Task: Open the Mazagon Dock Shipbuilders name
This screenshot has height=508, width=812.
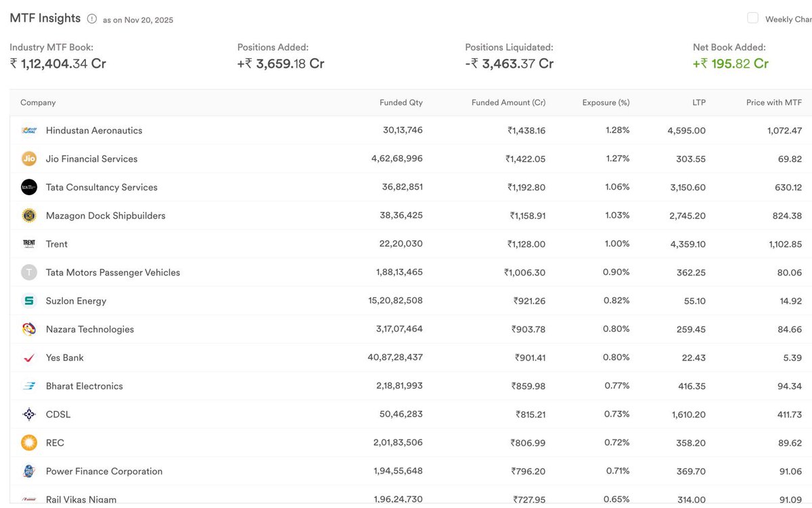Action: [106, 215]
